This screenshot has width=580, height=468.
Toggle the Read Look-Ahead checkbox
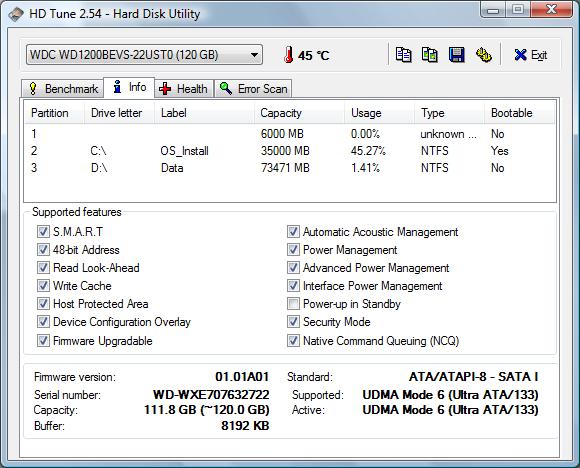(43, 267)
